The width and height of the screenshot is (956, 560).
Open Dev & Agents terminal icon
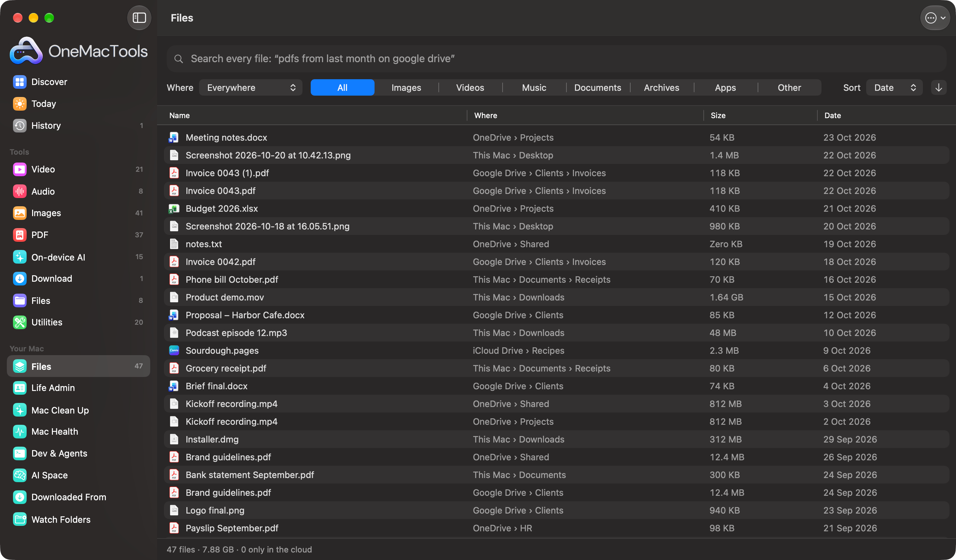(x=20, y=453)
